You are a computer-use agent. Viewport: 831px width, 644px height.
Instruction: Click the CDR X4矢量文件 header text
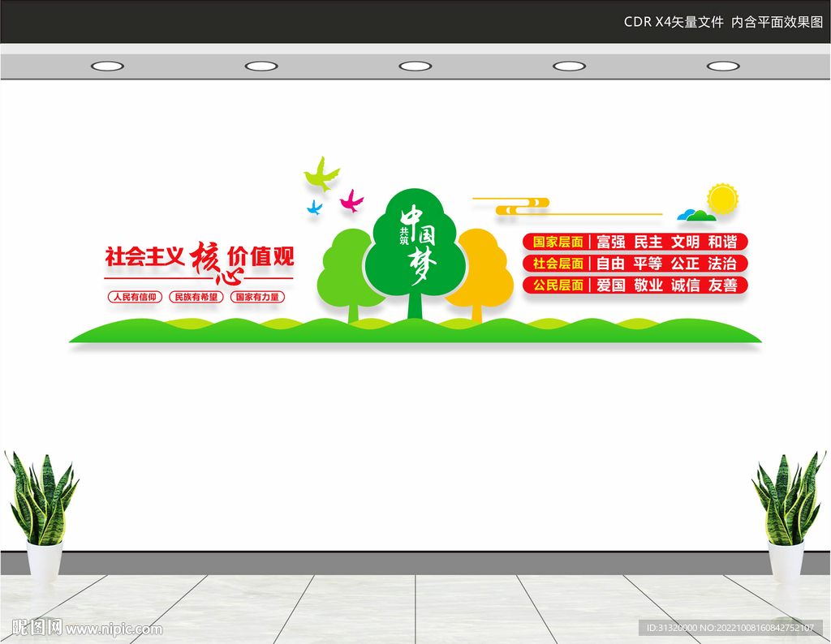click(x=674, y=22)
